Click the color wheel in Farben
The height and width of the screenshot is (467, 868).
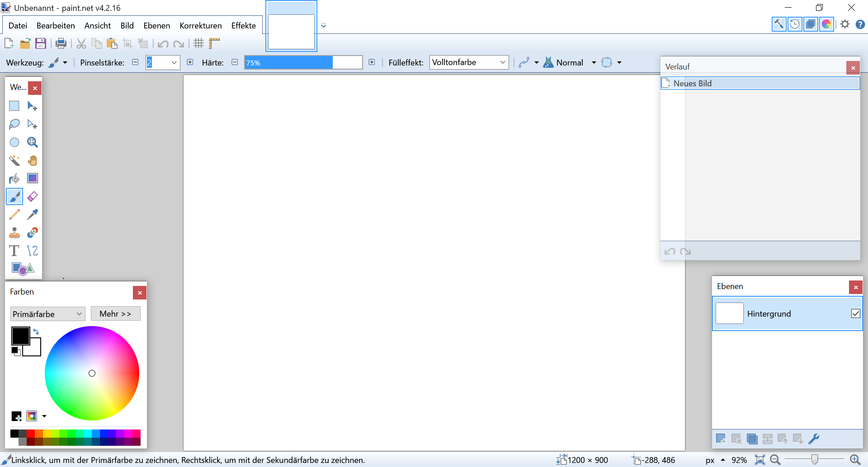point(92,373)
